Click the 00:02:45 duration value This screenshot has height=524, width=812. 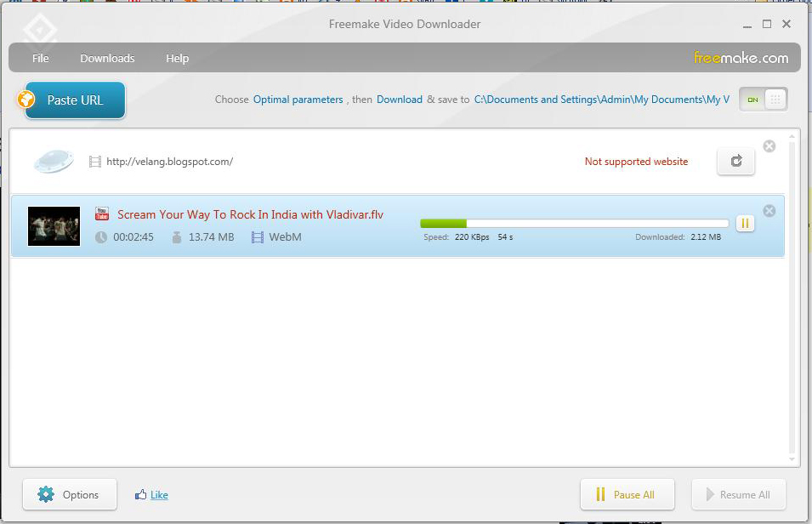tap(133, 237)
